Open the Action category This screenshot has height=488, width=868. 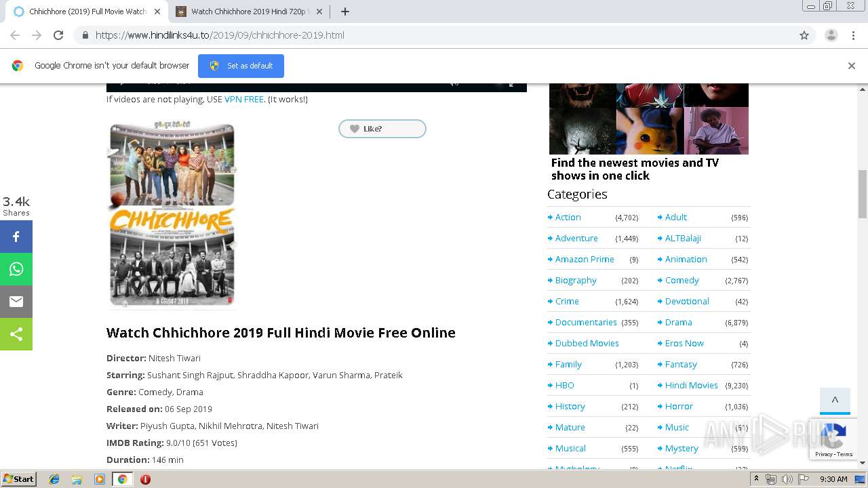(x=568, y=217)
